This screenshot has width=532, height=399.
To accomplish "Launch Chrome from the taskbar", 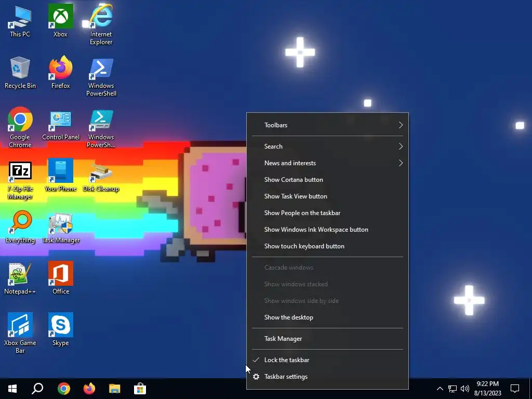I will point(63,389).
